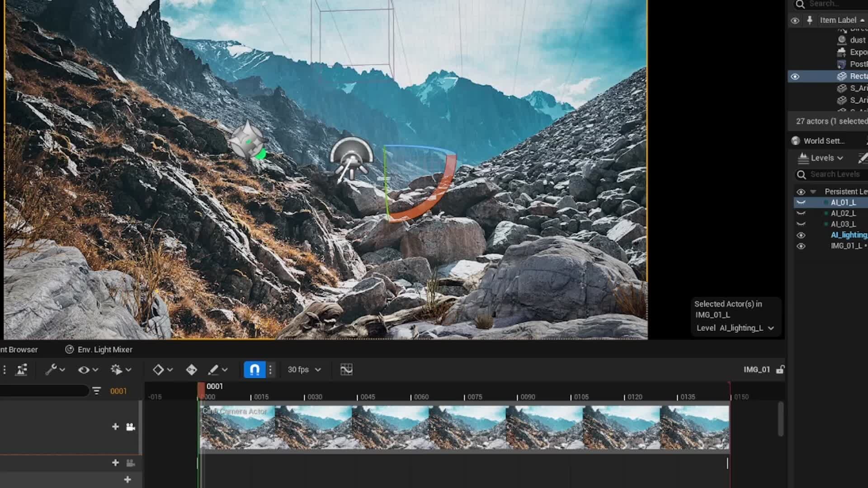The image size is (868, 488).
Task: Click the current frame 0001 value
Action: (118, 391)
